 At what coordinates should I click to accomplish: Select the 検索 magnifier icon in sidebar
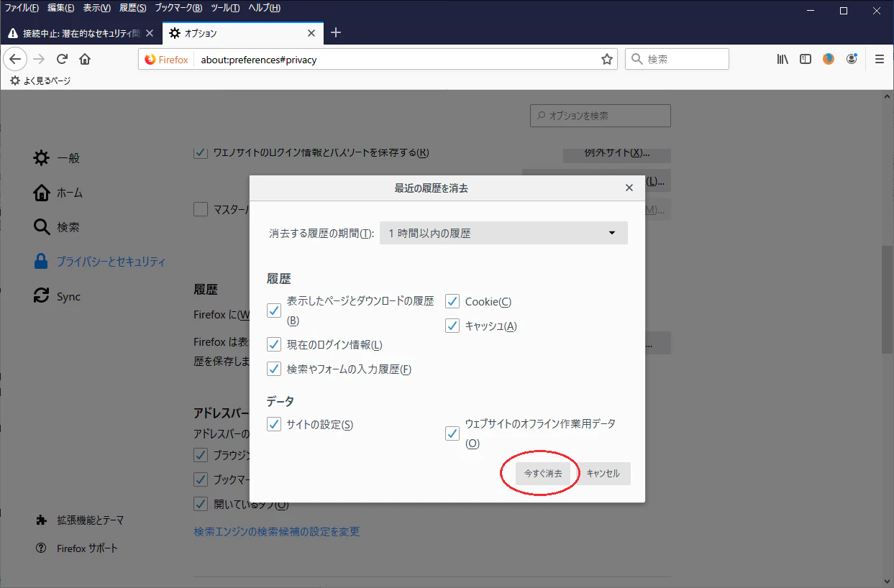tap(42, 226)
